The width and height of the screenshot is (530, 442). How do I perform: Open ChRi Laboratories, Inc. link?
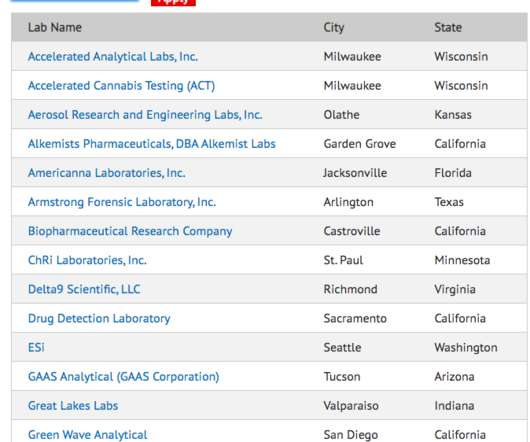point(87,260)
